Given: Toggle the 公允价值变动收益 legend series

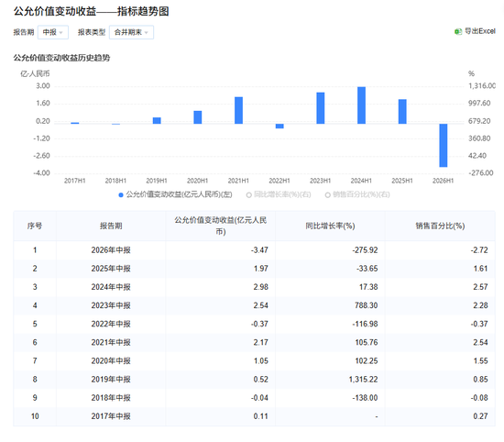Looking at the screenshot, I should click(176, 194).
